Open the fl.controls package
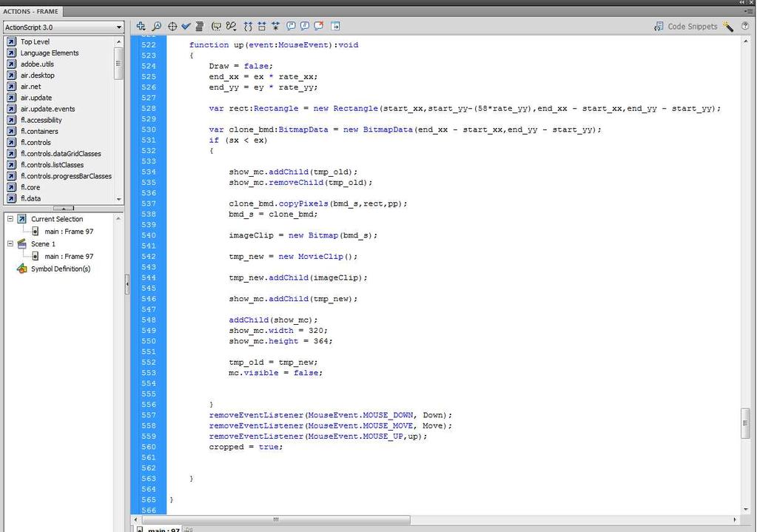Image resolution: width=757 pixels, height=532 pixels. tap(36, 142)
